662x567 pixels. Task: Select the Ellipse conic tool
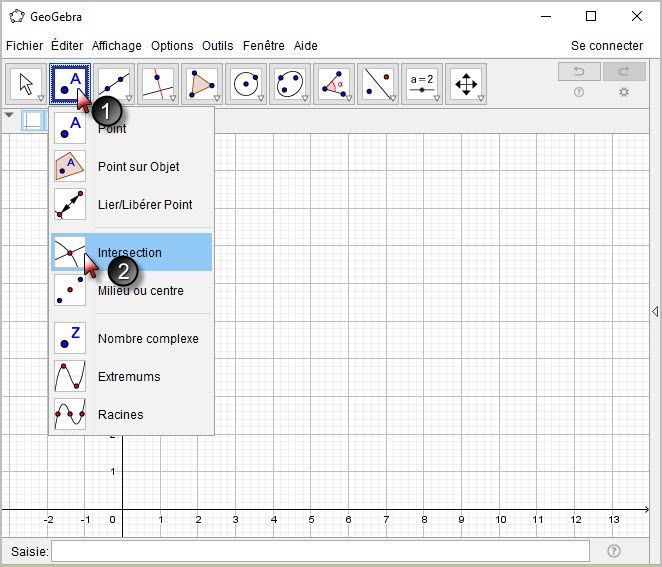(x=290, y=84)
